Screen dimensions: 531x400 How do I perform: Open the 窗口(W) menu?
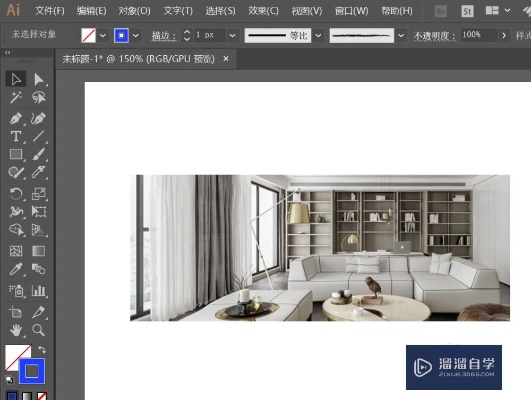click(351, 11)
